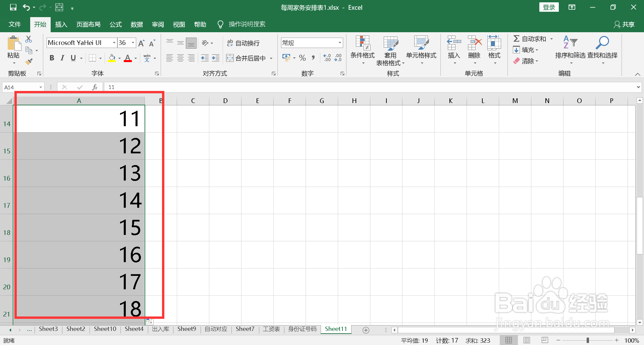644x345 pixels.
Task: Click the 自动求和 (AutoSum) icon
Action: tap(517, 38)
